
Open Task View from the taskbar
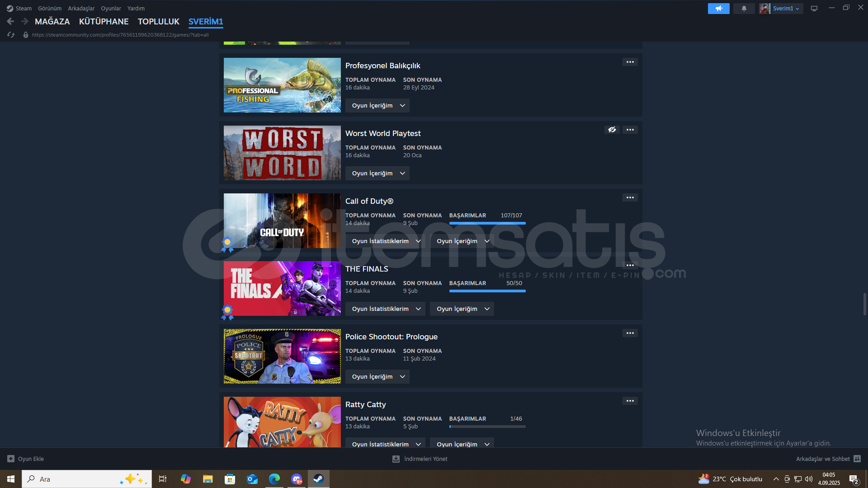(163, 479)
